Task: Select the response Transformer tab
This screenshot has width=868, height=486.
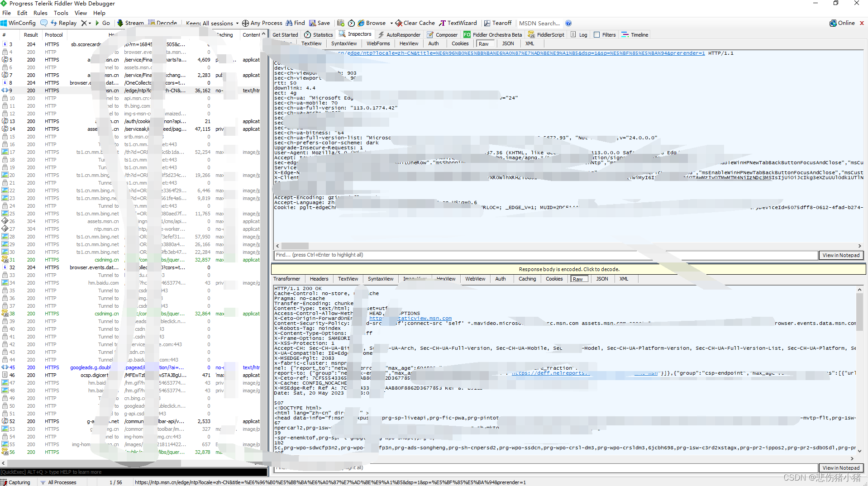Action: (286, 279)
